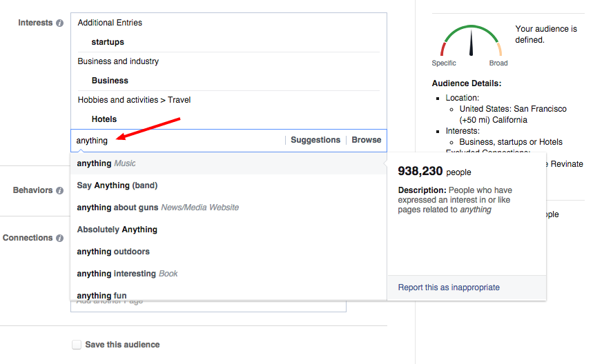Pick 'anything fun' from the dropdown

102,295
